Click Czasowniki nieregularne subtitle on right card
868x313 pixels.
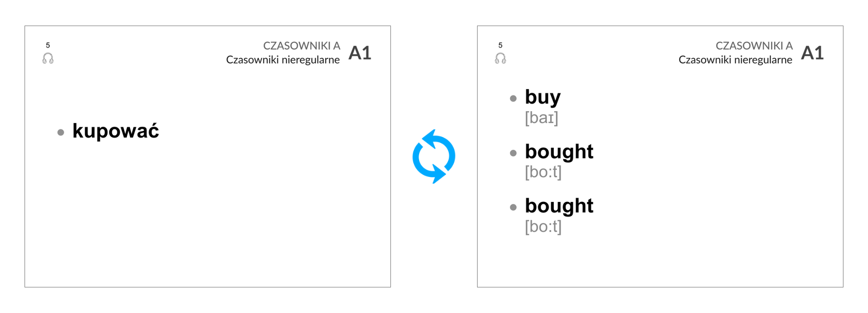tap(735, 60)
